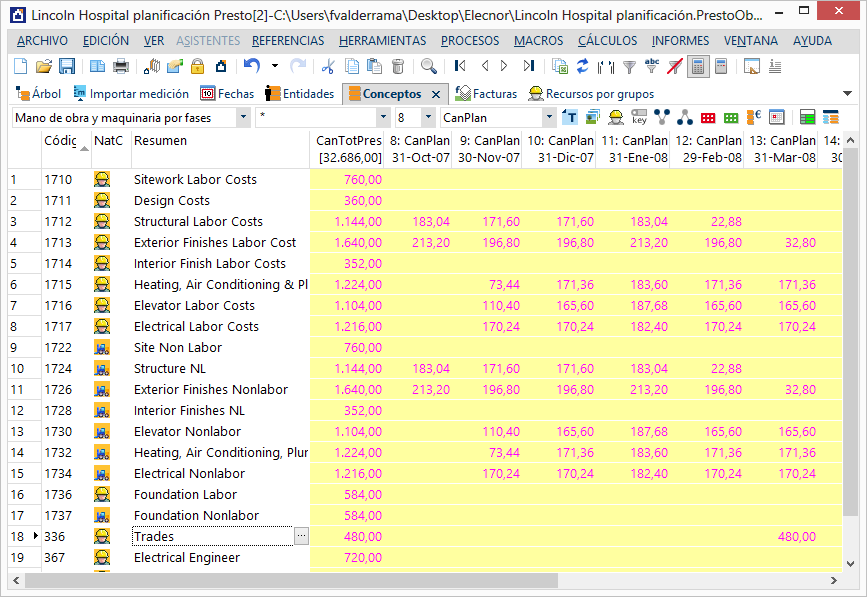Go to the next record arrow
The image size is (867, 597).
[504, 66]
